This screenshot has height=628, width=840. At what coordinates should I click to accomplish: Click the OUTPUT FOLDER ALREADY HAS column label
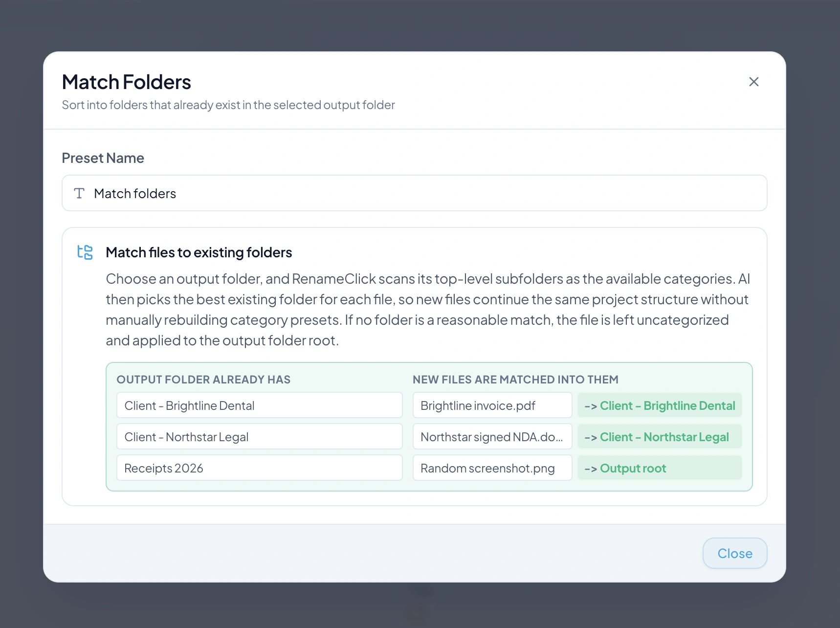(203, 380)
